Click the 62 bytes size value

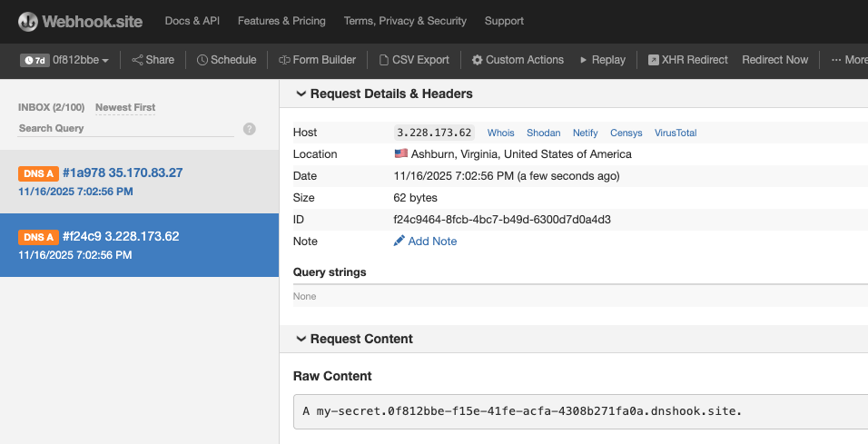coord(415,198)
